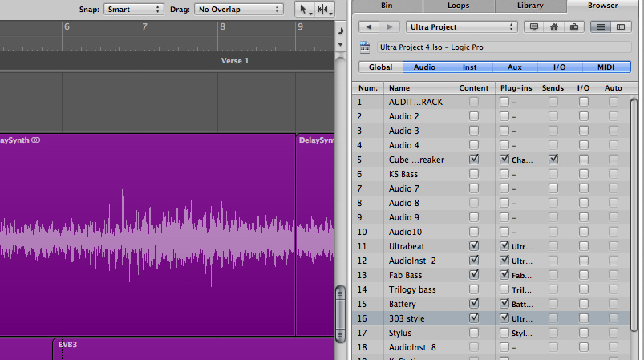Switch the browser to column view
The width and height of the screenshot is (644, 360).
pos(621,27)
